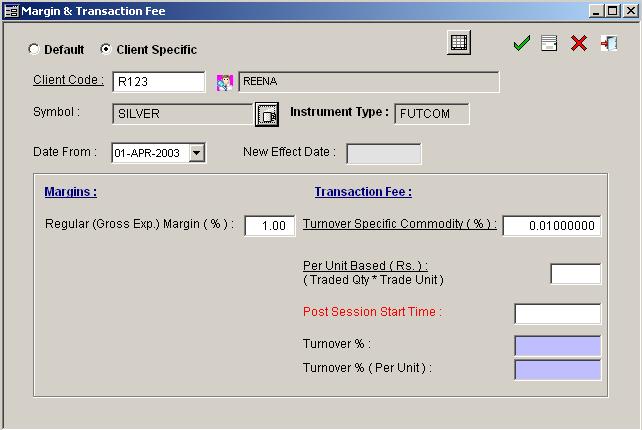Click the Turnover % lavender field
Screen dimensions: 642x430
pos(557,346)
